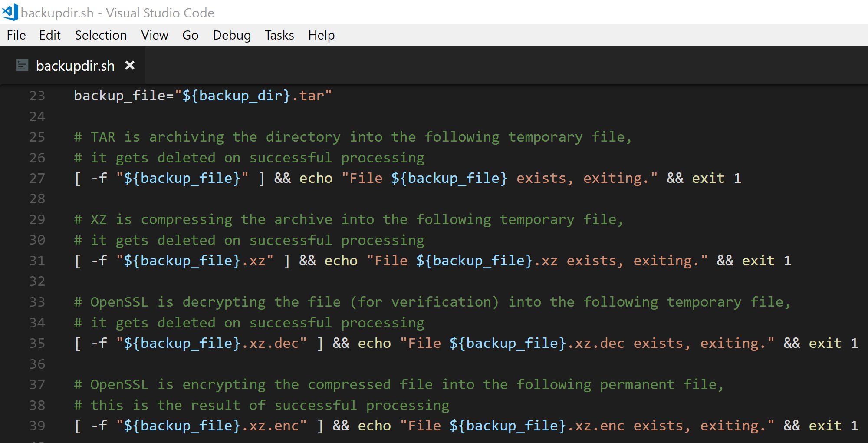Screen dimensions: 868x443
Task: Click the Visual Studio Code logo icon
Action: tap(10, 12)
